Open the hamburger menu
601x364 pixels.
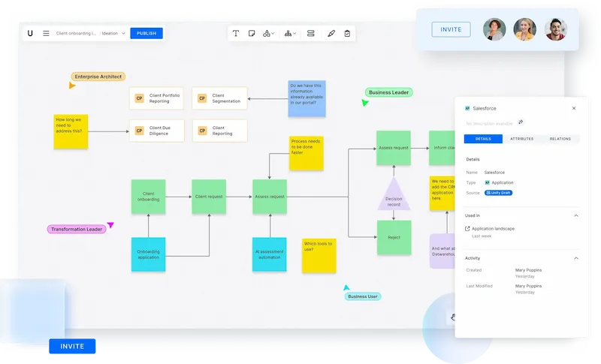pyautogui.click(x=46, y=33)
